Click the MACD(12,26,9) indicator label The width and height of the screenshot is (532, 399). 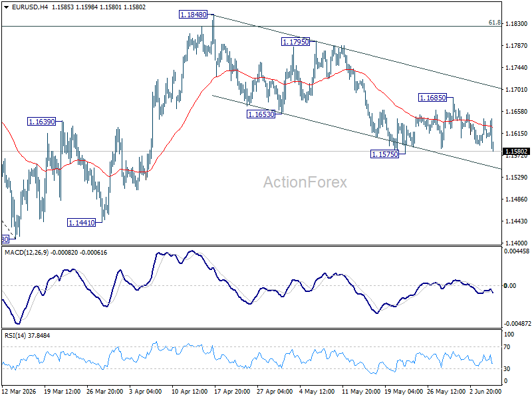tap(27, 253)
